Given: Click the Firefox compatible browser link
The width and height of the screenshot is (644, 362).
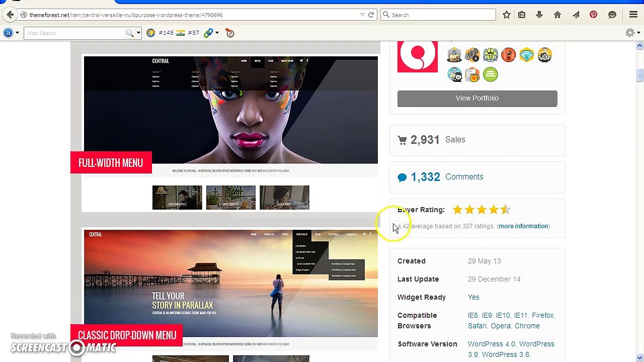Looking at the screenshot, I should tap(542, 315).
